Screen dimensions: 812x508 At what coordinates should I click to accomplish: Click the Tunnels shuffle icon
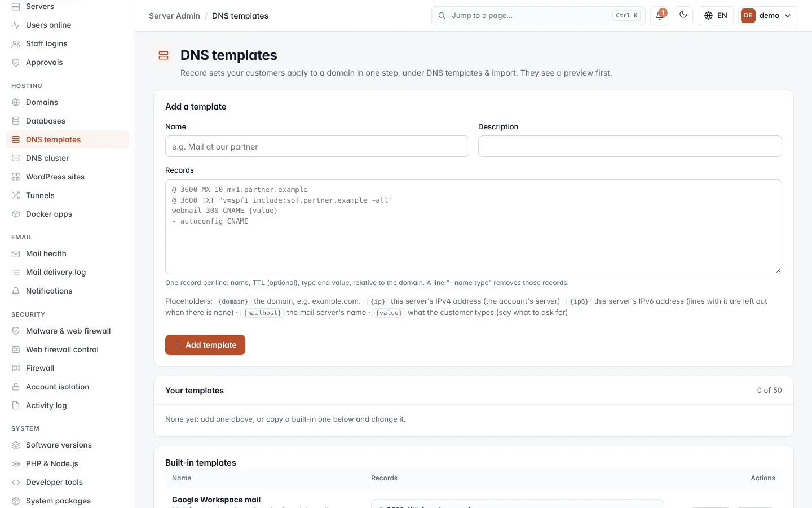pos(16,196)
